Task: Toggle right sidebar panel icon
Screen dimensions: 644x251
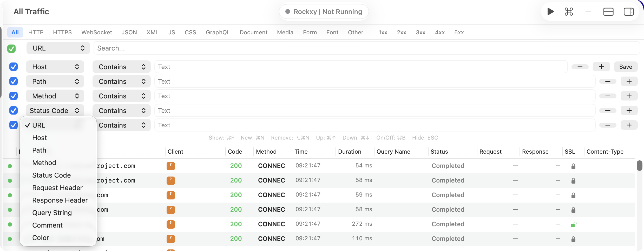Action: 629,12
